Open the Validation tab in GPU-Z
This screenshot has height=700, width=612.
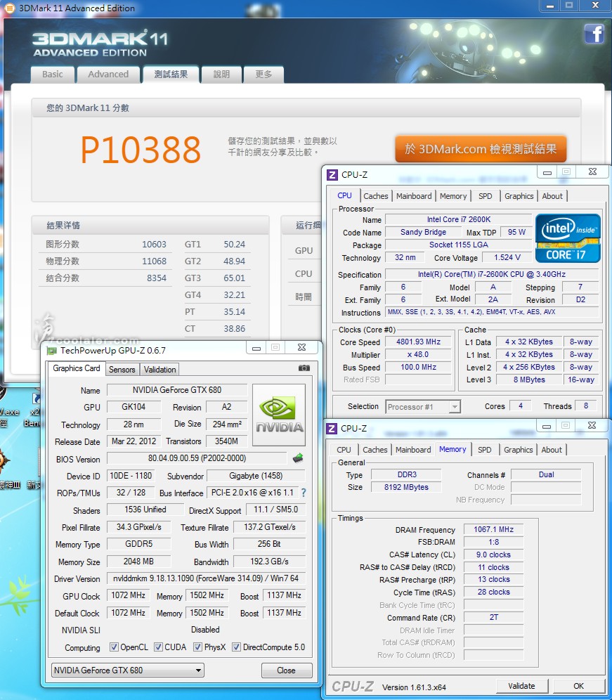[159, 370]
